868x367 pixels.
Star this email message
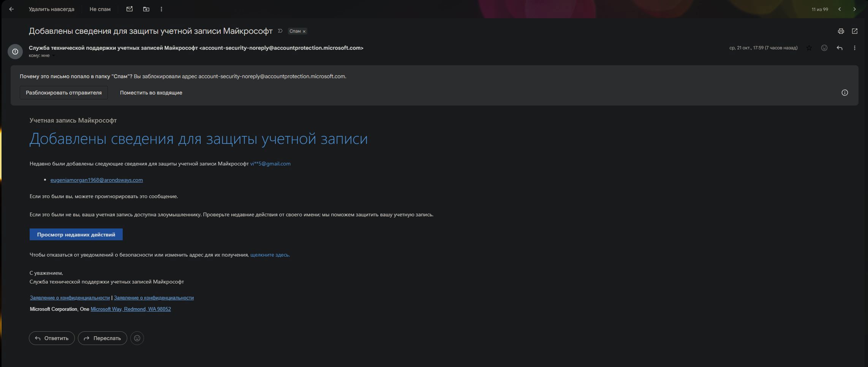(x=809, y=48)
